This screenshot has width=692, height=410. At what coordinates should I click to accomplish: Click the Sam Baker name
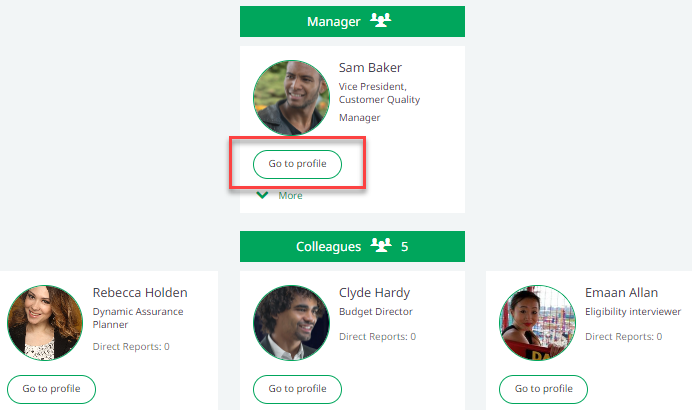tap(370, 68)
